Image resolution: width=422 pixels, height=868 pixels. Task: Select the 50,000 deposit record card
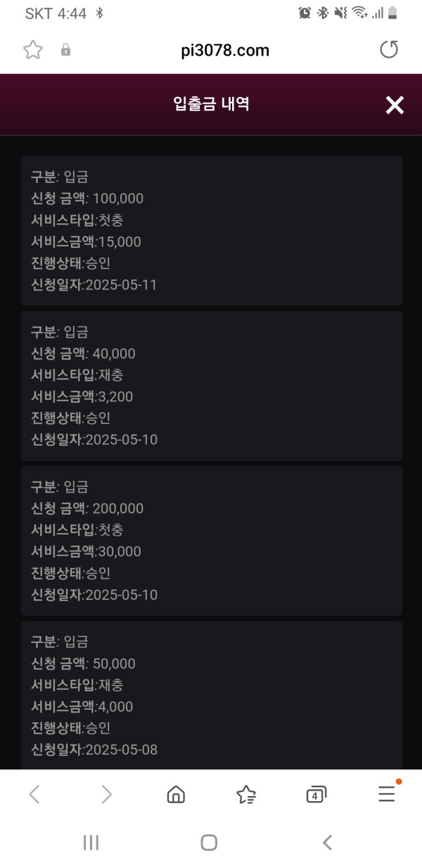[x=211, y=695]
